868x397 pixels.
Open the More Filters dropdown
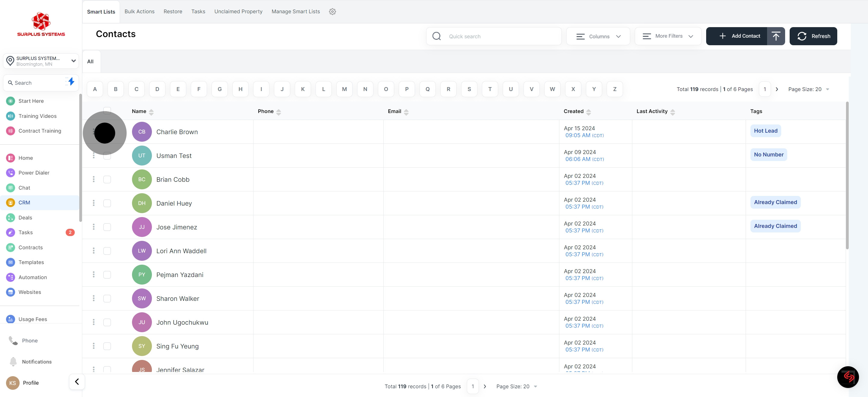tap(668, 36)
